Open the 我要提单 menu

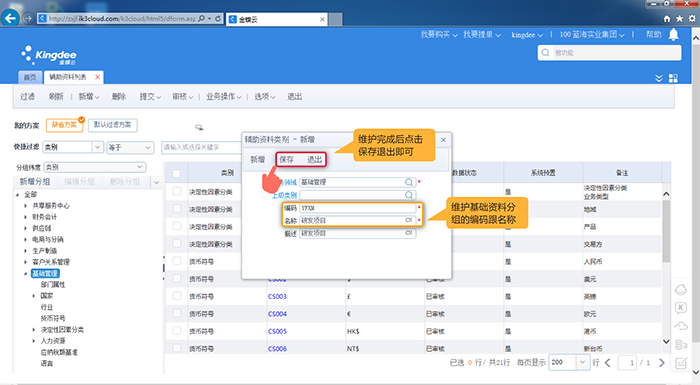click(x=482, y=34)
